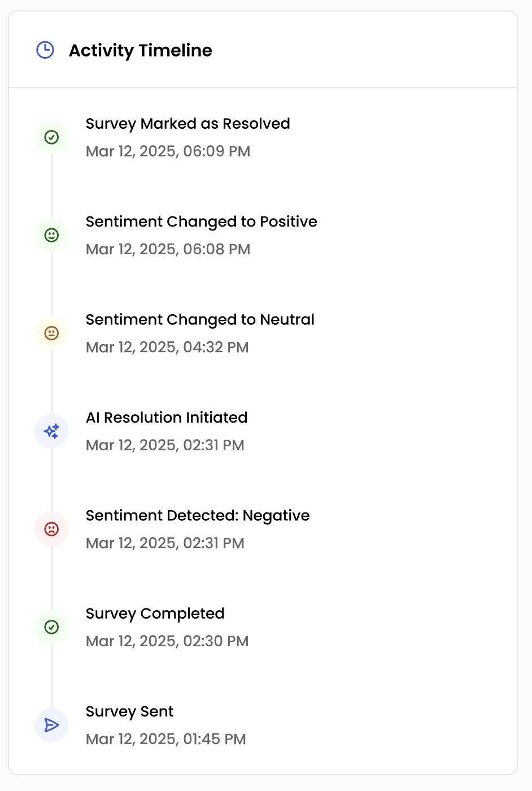
Task: Click the paper plane Survey Sent icon
Action: 51,725
